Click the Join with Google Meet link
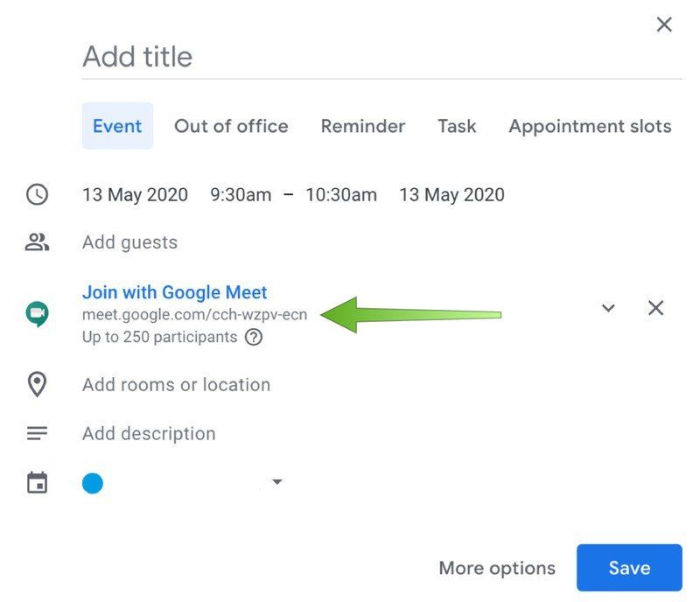The height and width of the screenshot is (602, 700). click(174, 292)
